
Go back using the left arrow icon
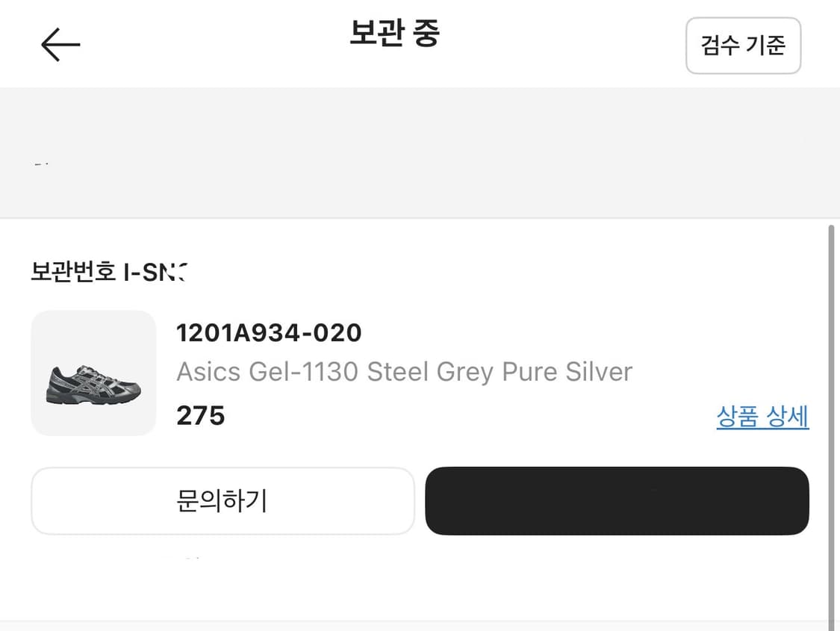point(60,45)
